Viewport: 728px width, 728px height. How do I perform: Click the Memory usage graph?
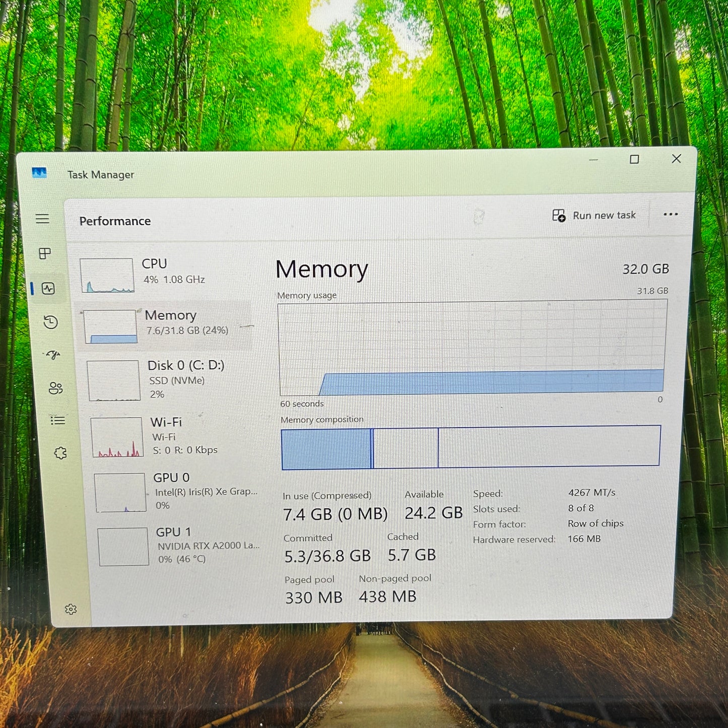tap(472, 349)
